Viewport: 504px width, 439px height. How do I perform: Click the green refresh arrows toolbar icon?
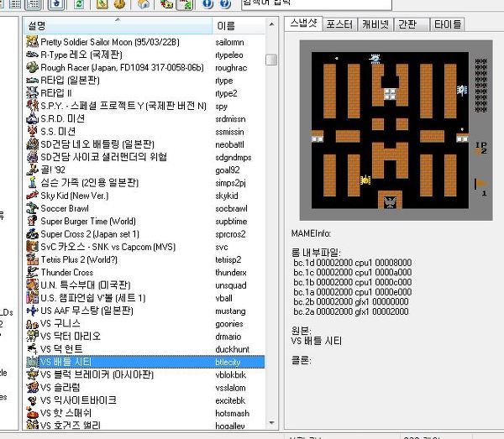click(x=79, y=4)
